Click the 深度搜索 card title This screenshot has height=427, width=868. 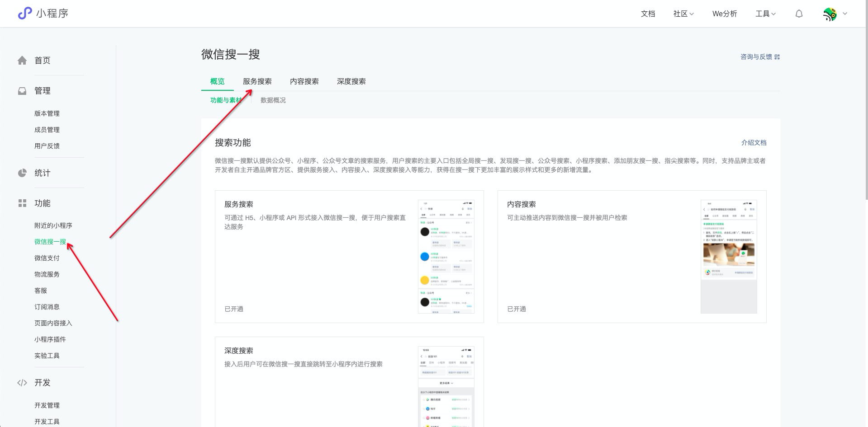pos(239,351)
